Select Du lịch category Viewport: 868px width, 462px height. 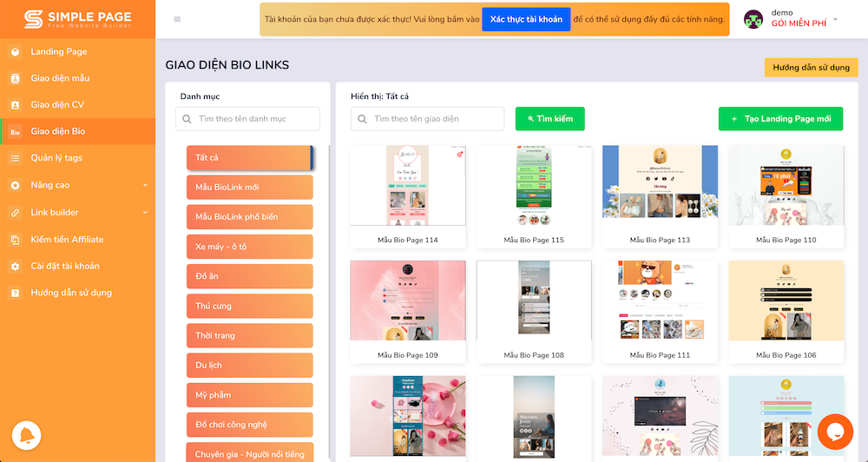250,365
